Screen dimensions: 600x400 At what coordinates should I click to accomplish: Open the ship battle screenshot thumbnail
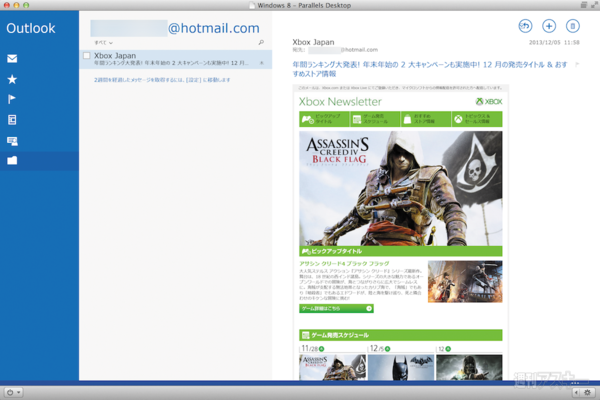[x=465, y=282]
